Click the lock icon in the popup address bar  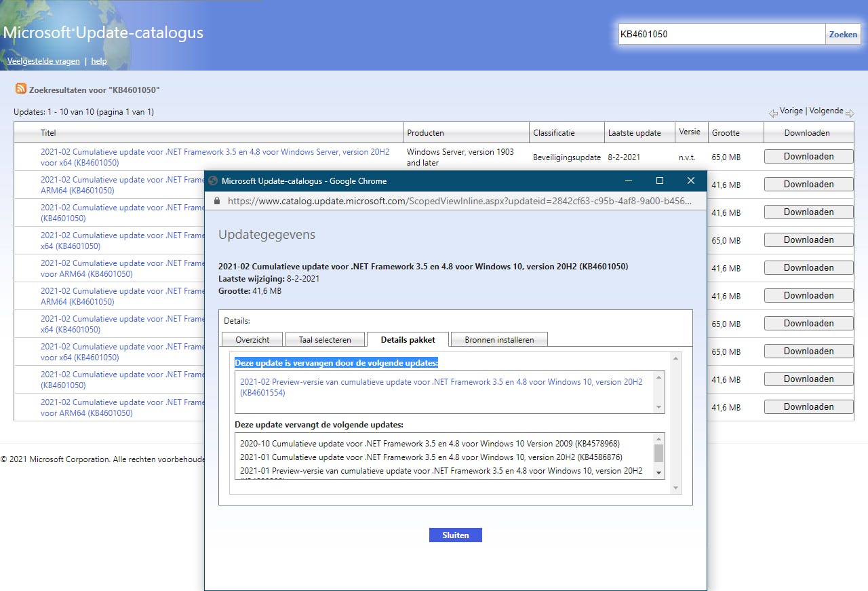pyautogui.click(x=217, y=201)
